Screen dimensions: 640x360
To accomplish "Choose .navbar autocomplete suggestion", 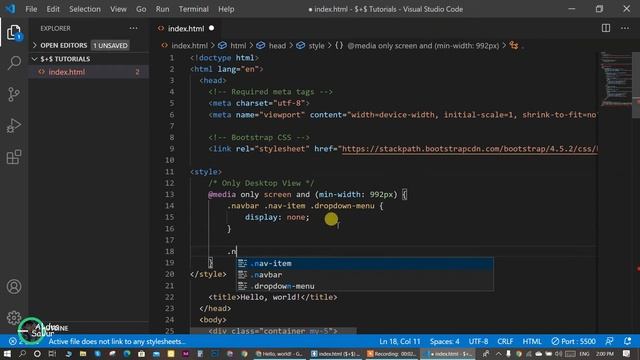I will (365, 275).
